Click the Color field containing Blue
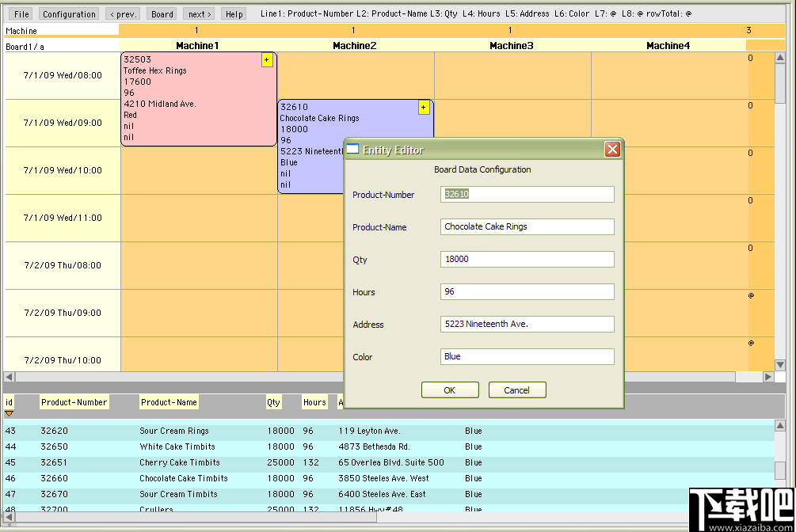 (527, 356)
